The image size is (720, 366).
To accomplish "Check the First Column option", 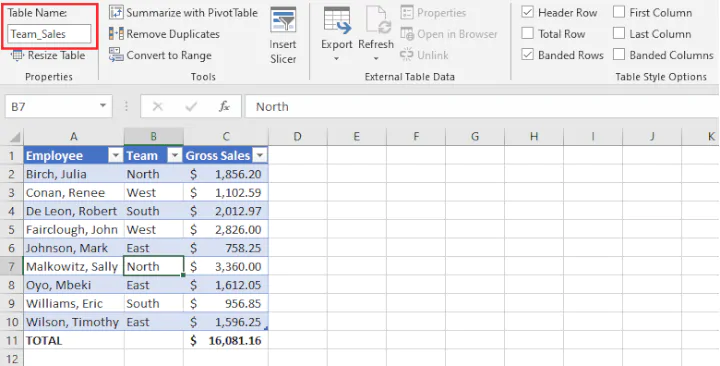I will pyautogui.click(x=619, y=12).
